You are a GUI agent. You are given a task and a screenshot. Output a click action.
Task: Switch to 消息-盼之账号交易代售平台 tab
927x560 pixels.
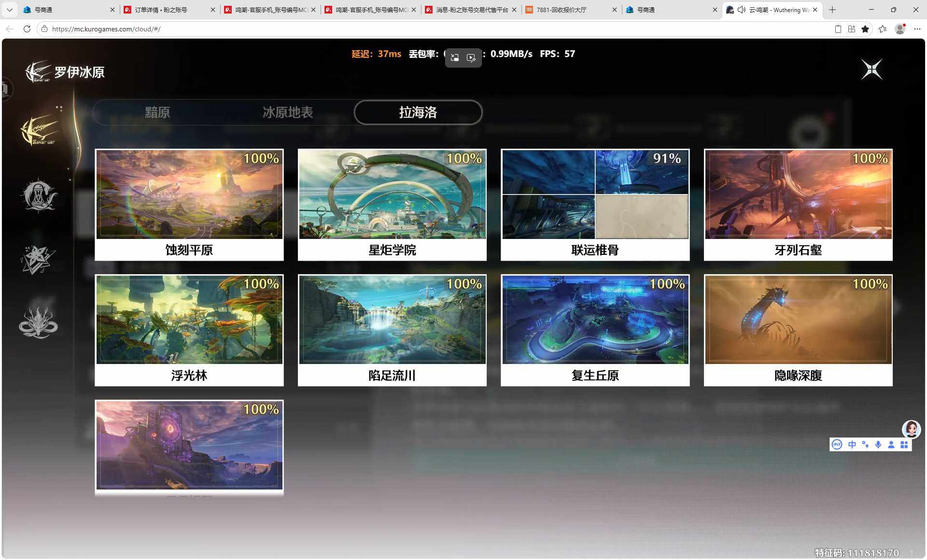coord(470,10)
